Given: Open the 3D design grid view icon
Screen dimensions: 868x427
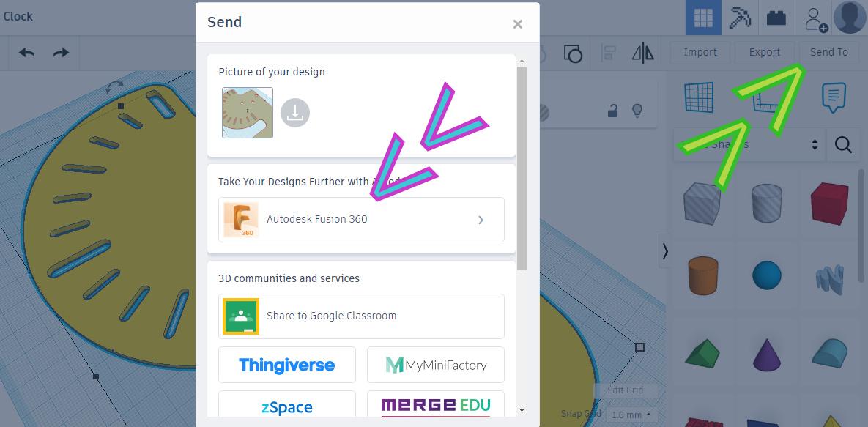Looking at the screenshot, I should coord(703,18).
